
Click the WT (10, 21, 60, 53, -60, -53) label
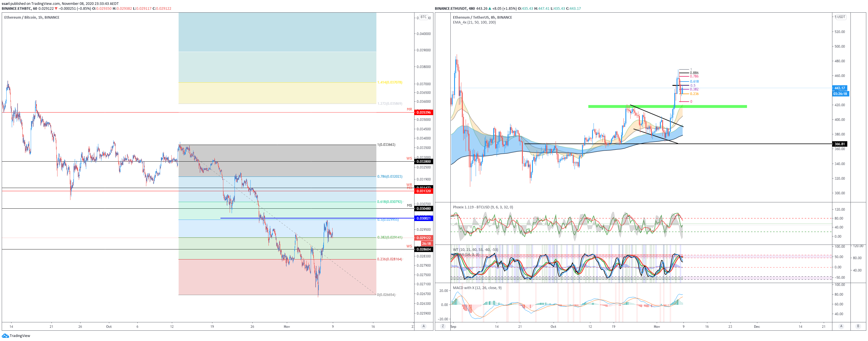[475, 250]
